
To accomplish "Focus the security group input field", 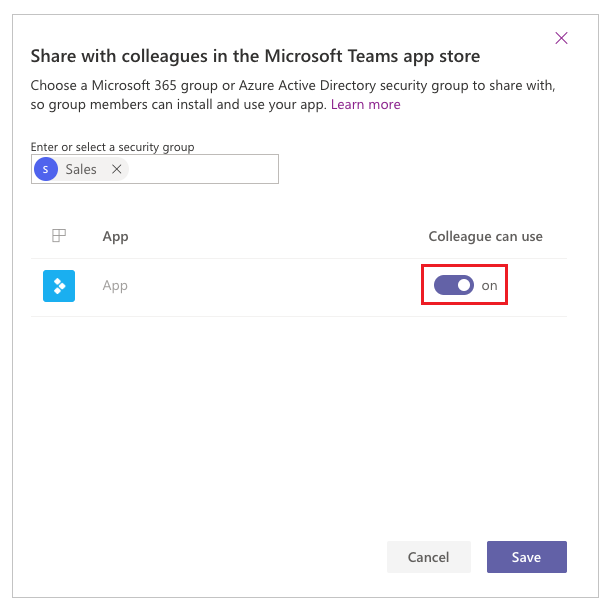I will click(x=155, y=169).
